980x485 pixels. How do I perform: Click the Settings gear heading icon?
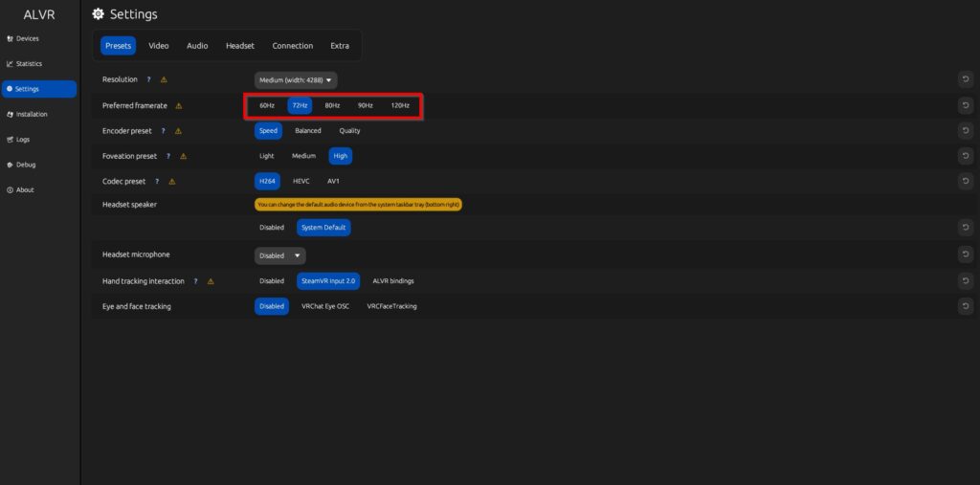(x=99, y=13)
